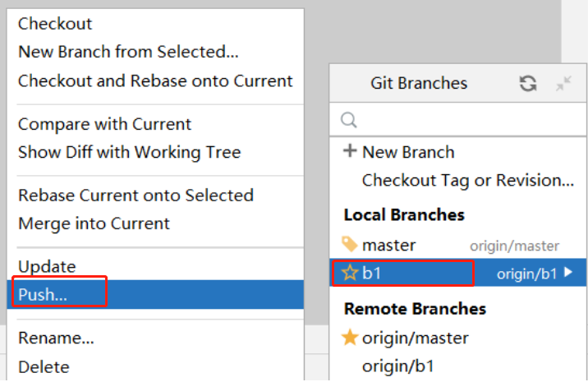Click the collapse arrows icon in popup header
588x382 pixels.
[x=563, y=83]
